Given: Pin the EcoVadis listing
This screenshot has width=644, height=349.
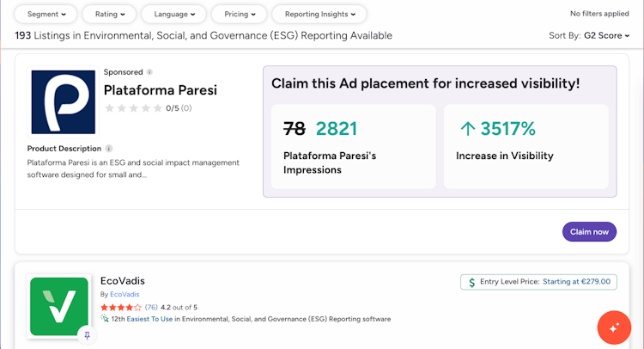Looking at the screenshot, I should pyautogui.click(x=87, y=335).
